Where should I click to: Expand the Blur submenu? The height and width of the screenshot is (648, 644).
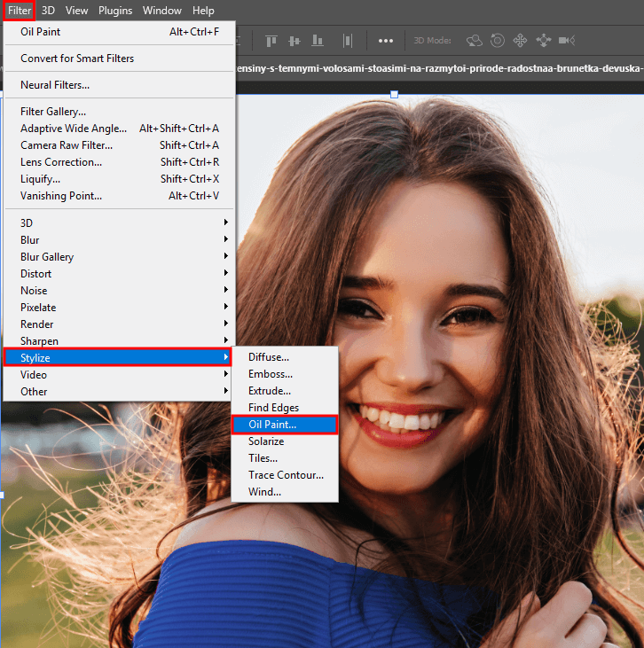pyautogui.click(x=120, y=240)
